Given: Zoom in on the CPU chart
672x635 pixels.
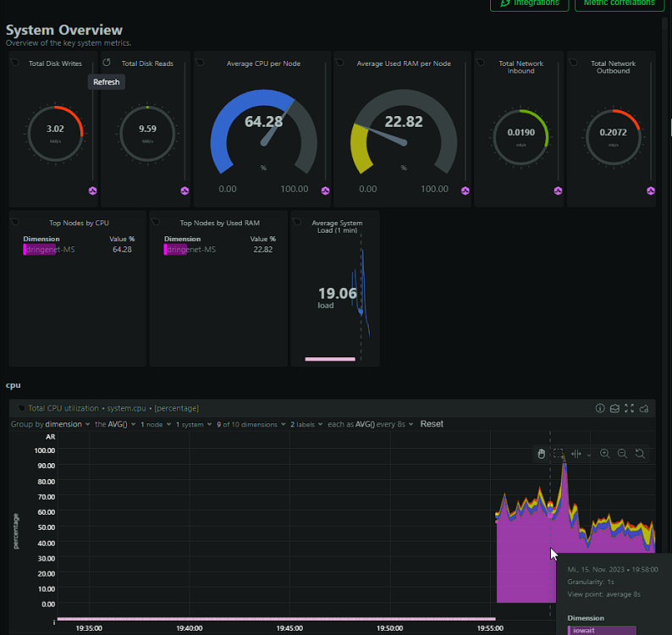Looking at the screenshot, I should pyautogui.click(x=604, y=454).
